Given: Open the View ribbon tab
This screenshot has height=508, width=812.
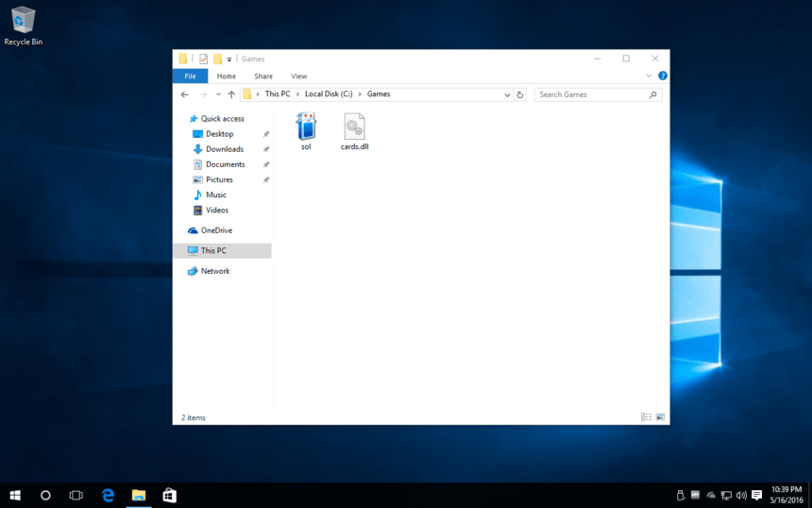Looking at the screenshot, I should pos(298,76).
